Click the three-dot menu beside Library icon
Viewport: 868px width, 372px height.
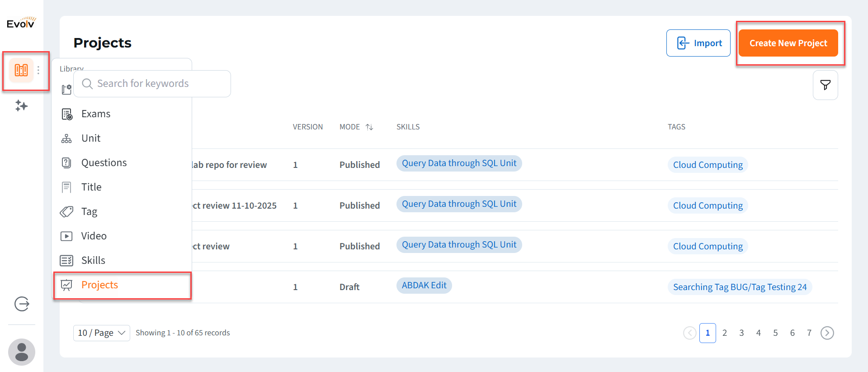click(x=38, y=70)
